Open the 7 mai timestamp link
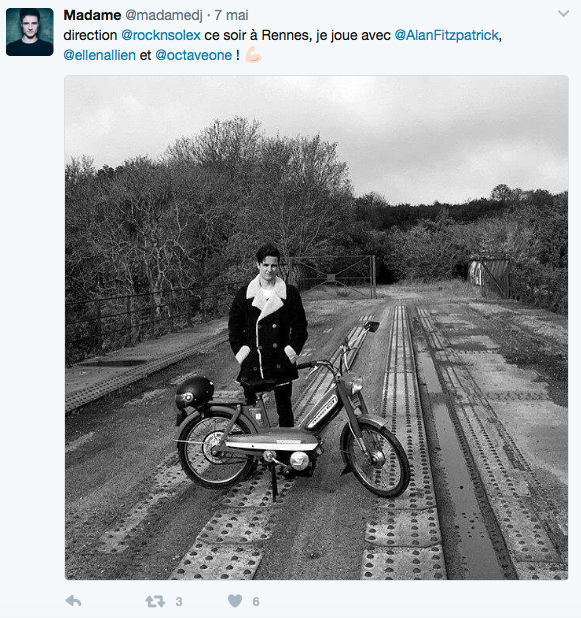The height and width of the screenshot is (618, 581). [x=231, y=15]
